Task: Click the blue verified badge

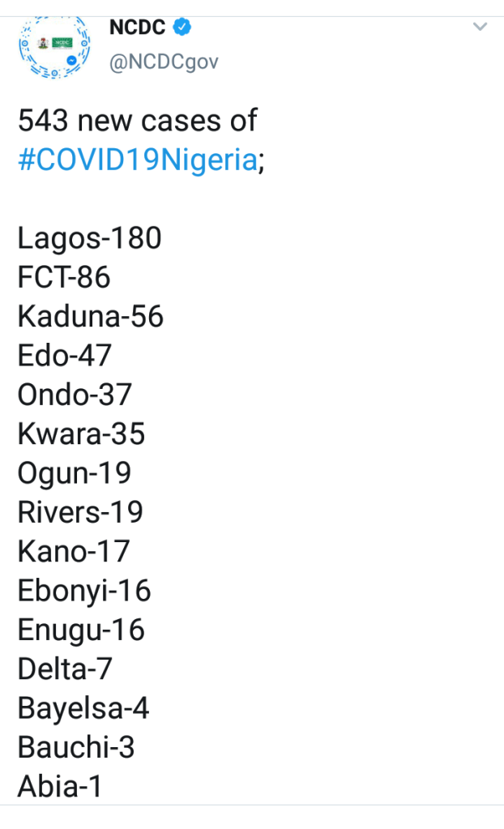Action: tap(184, 28)
